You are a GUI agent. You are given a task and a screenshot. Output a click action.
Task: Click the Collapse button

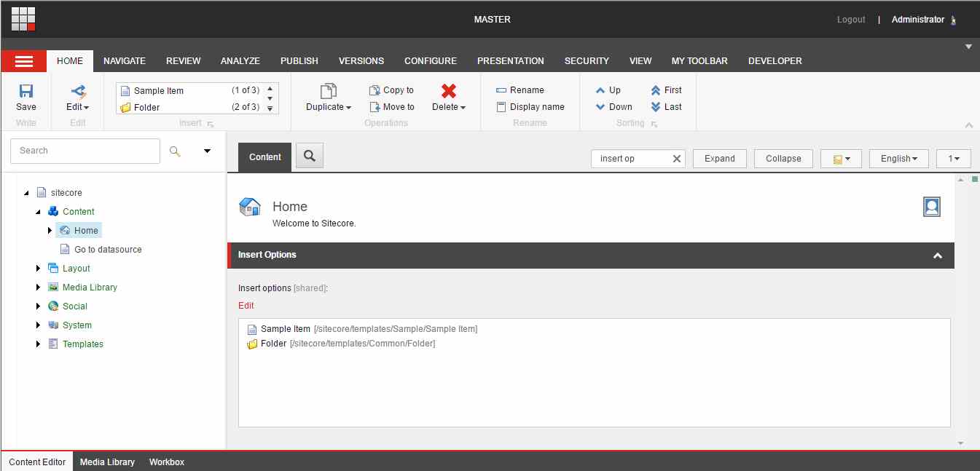[783, 159]
